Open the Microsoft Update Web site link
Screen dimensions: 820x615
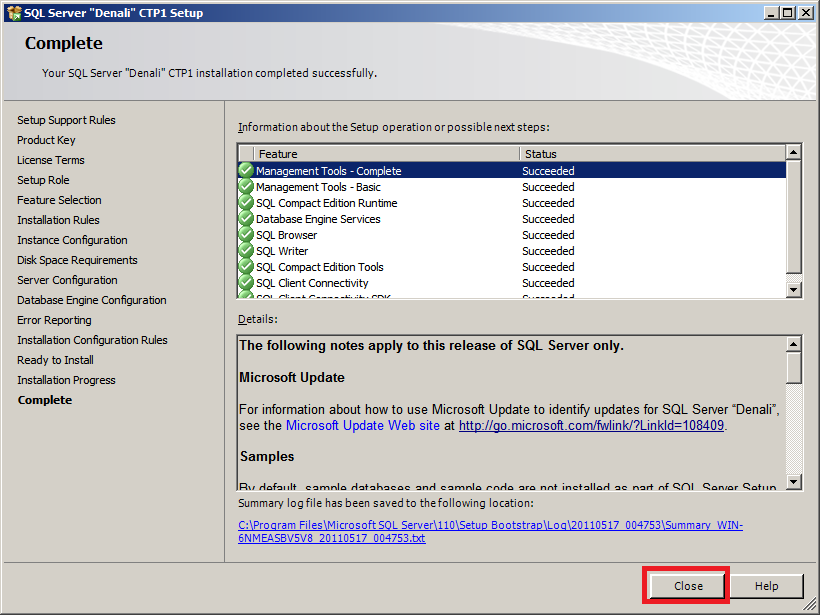click(x=362, y=425)
